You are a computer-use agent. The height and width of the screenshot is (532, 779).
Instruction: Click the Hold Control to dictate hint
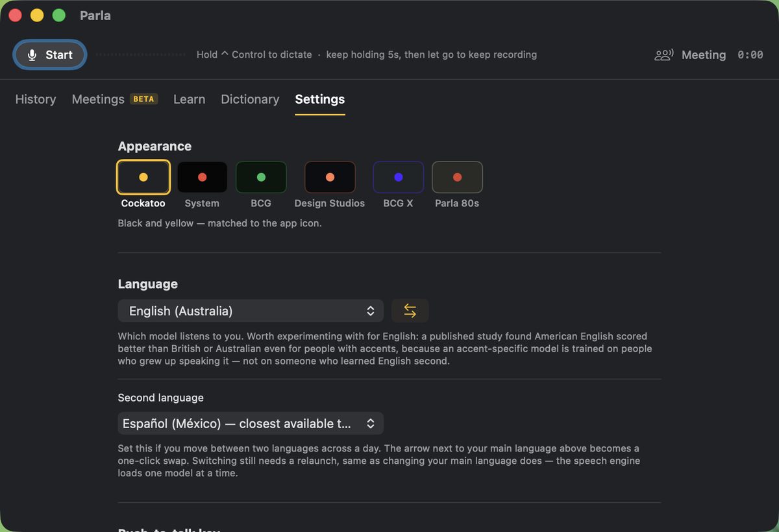tap(254, 54)
